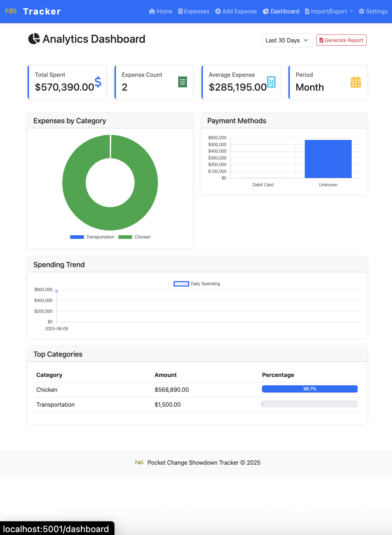The height and width of the screenshot is (535, 392).
Task: Expand the Import/Export menu
Action: pos(329,11)
